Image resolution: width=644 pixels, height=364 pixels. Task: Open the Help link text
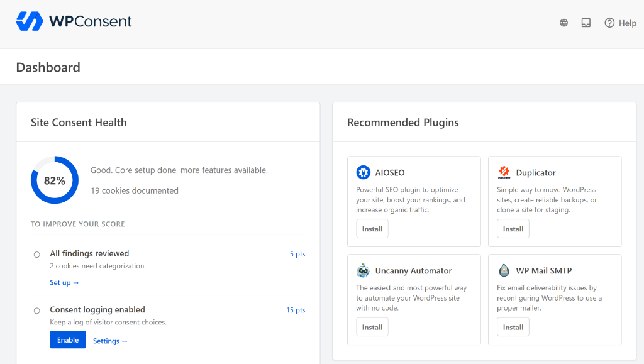click(628, 23)
